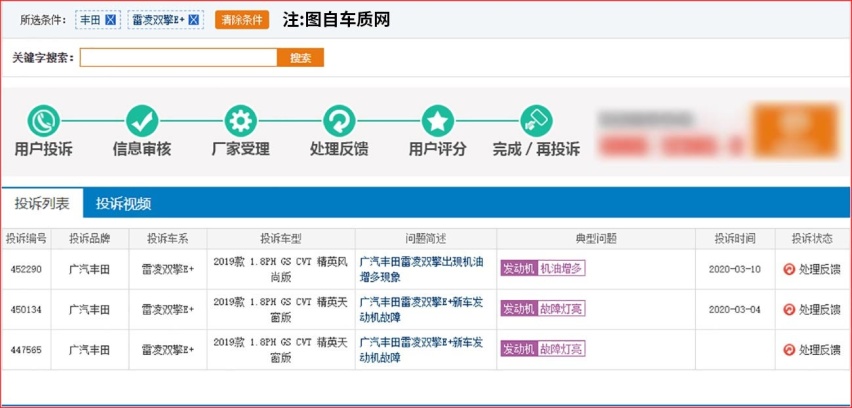Click 广汽丰田 brand in row 450134
This screenshot has width=852, height=408.
coord(90,310)
